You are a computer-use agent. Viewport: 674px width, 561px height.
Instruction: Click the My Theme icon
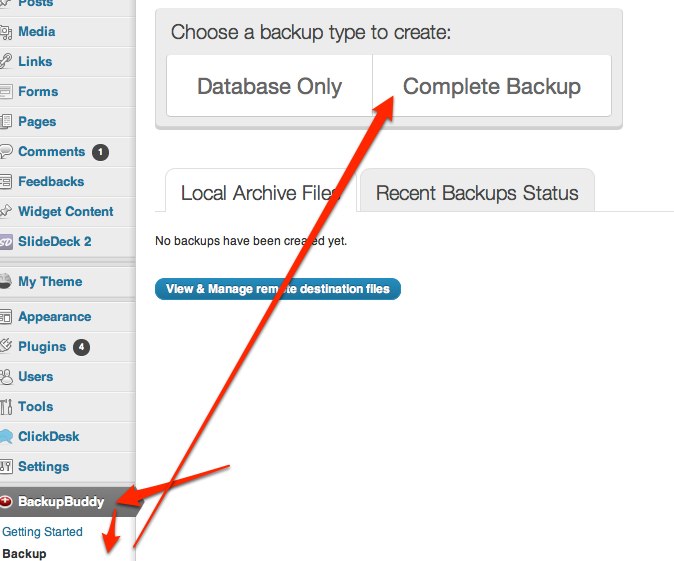[x=5, y=281]
